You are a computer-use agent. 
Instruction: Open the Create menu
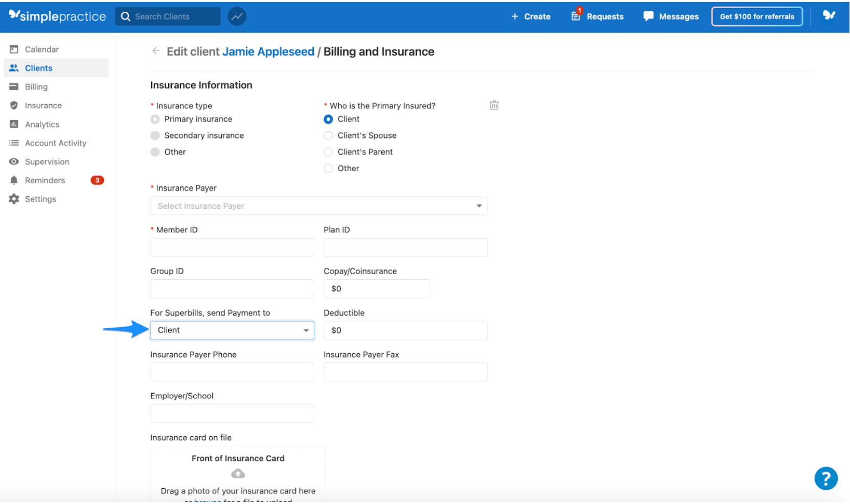click(531, 16)
